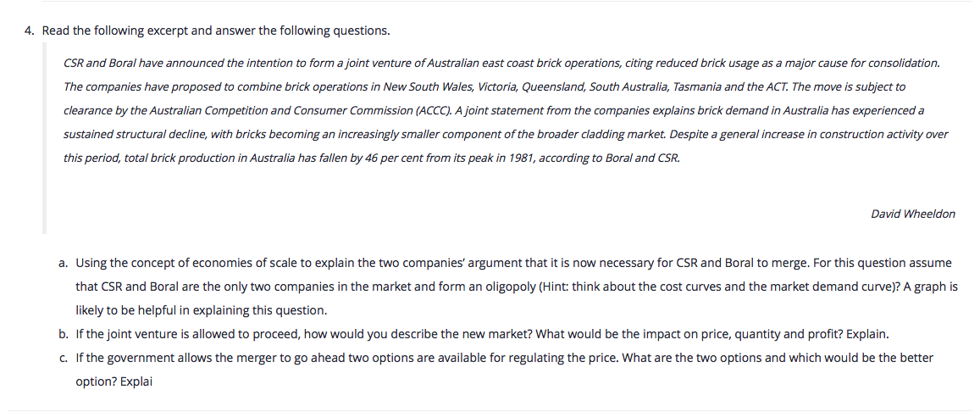The width and height of the screenshot is (980, 412).
Task: Click the truncated word "Explai" at the end
Action: pyautogui.click(x=115, y=381)
